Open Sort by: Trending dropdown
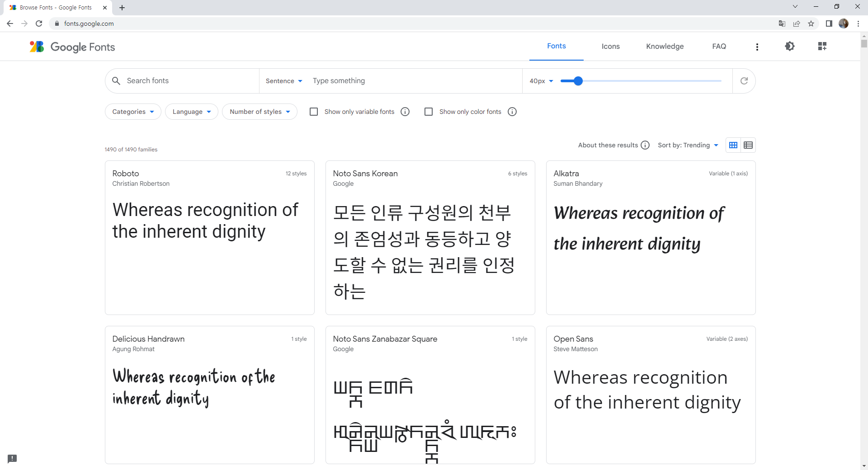The width and height of the screenshot is (868, 470). [688, 145]
